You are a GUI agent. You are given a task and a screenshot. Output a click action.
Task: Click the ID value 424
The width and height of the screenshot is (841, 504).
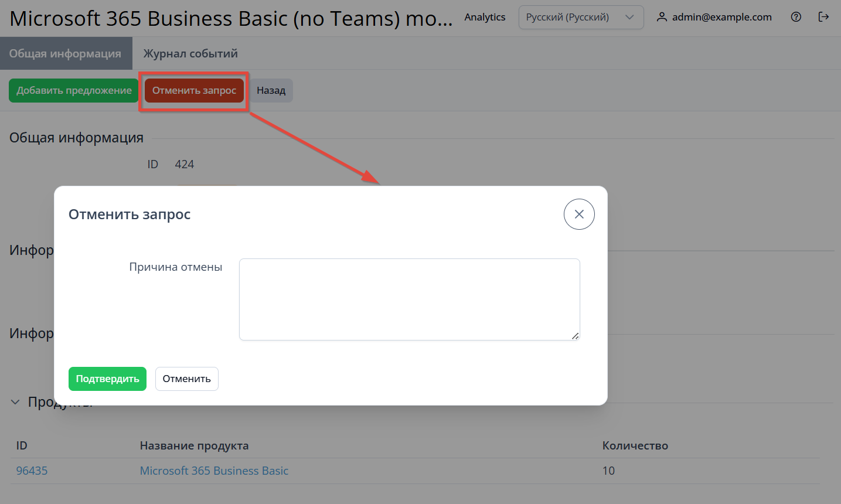pyautogui.click(x=184, y=164)
